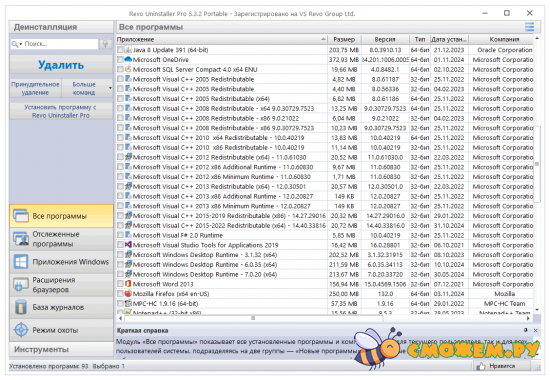
Task: Click the Microsoft Word 2013 icon
Action: 128,284
